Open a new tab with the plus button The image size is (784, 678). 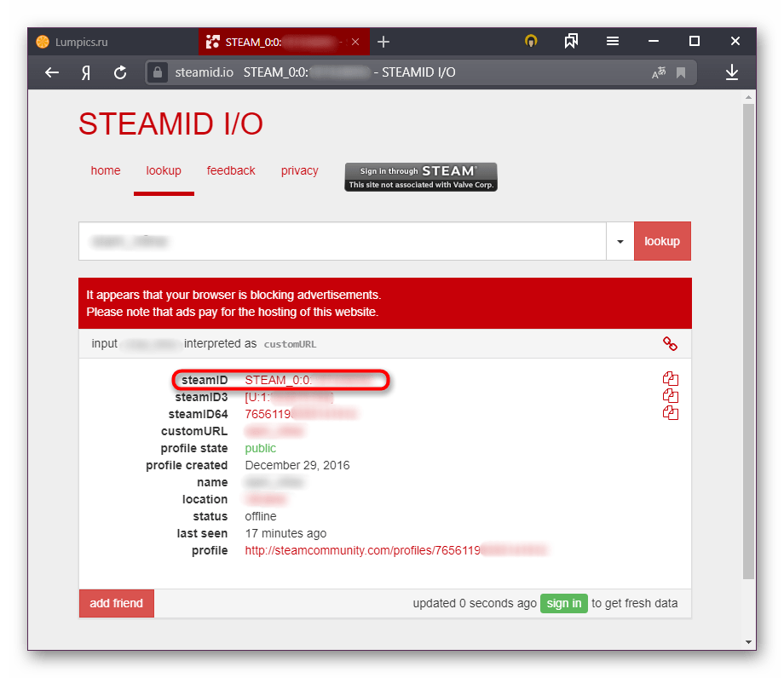click(383, 42)
